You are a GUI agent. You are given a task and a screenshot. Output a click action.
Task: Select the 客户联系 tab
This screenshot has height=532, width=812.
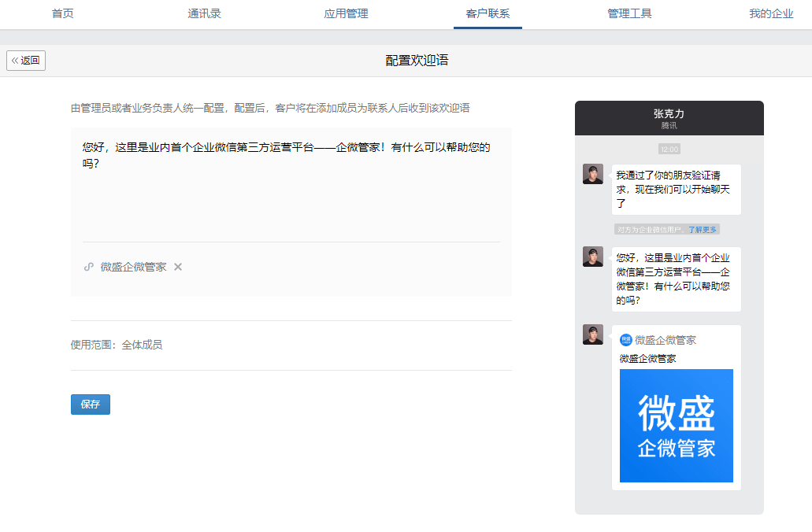pyautogui.click(x=488, y=13)
